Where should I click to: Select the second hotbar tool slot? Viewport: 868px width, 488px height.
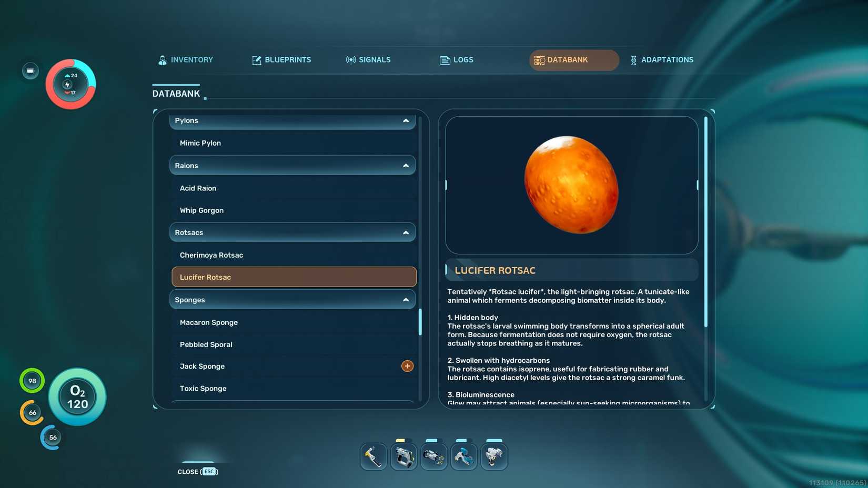pos(403,456)
